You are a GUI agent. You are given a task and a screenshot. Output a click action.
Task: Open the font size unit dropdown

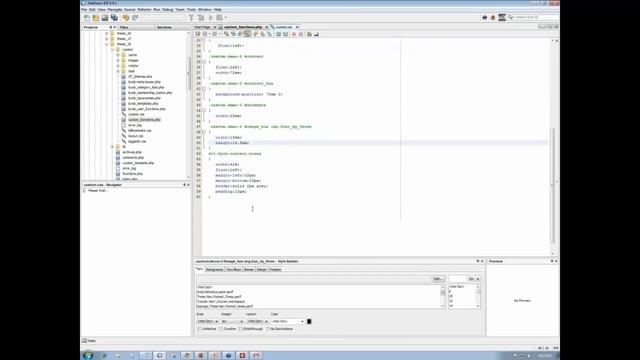coord(474,279)
